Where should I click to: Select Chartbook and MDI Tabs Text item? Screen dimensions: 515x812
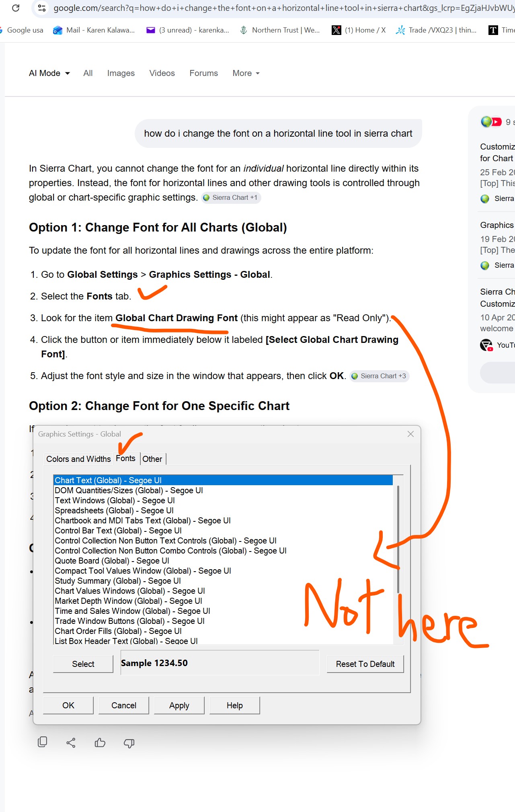223,521
